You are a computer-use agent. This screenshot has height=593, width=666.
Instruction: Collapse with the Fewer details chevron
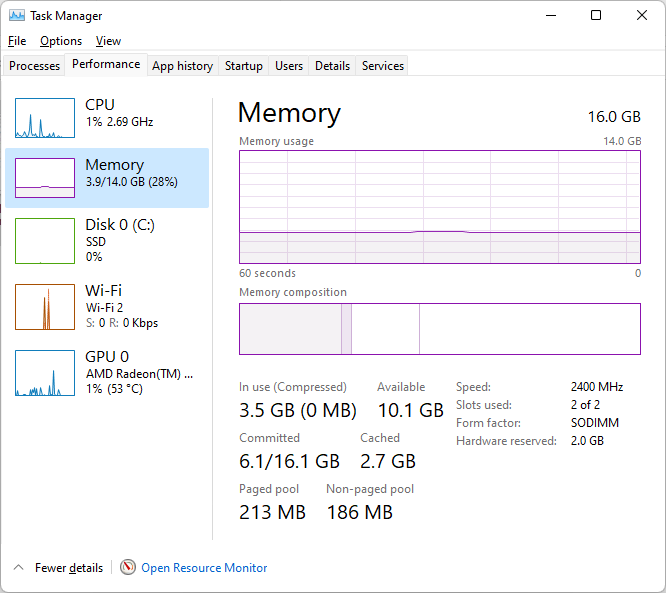[x=18, y=568]
